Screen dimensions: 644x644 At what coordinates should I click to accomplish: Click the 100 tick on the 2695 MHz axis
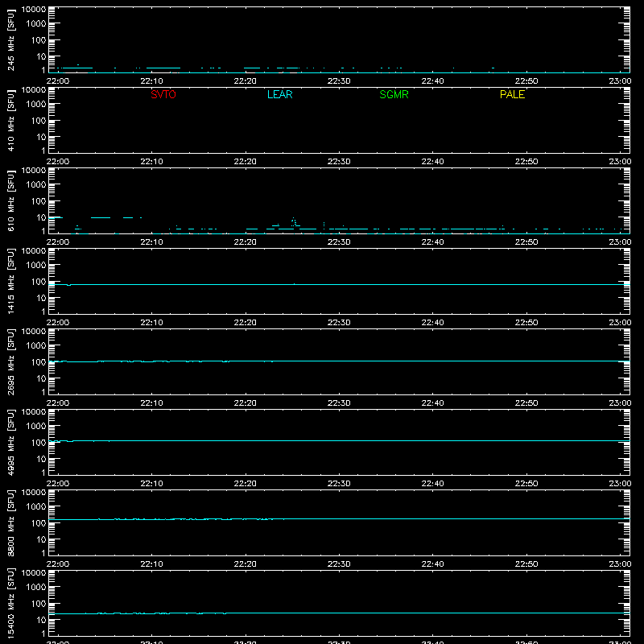pos(39,362)
